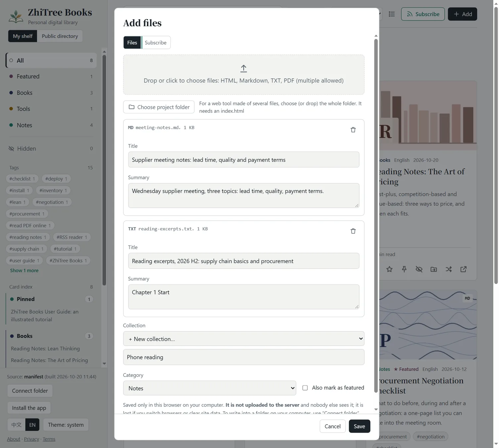
Task: Cancel the Add files dialog
Action: click(332, 426)
